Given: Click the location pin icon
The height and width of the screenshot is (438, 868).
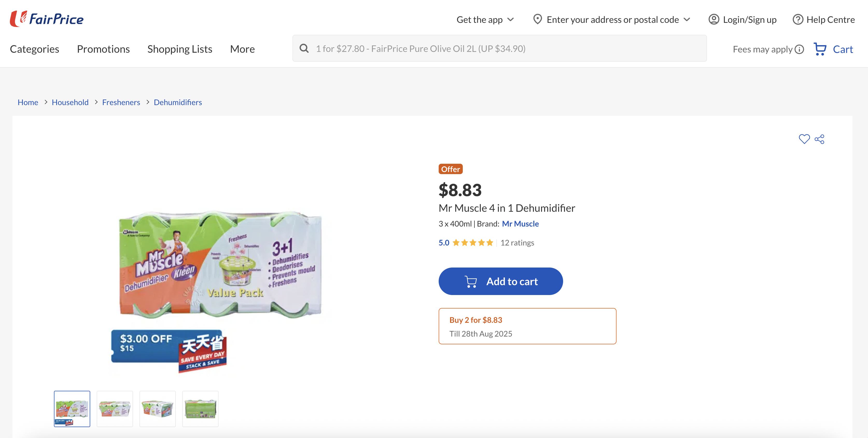Looking at the screenshot, I should coord(537,19).
